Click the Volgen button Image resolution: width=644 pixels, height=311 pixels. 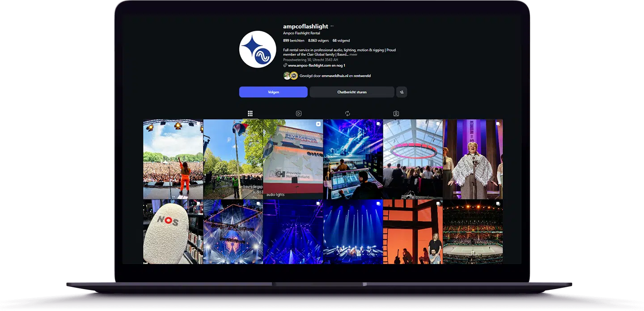[273, 92]
